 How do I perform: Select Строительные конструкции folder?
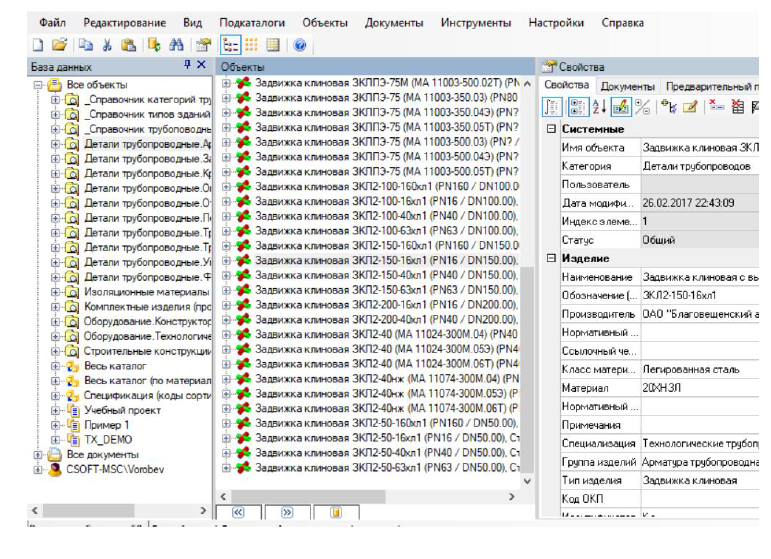tap(148, 352)
